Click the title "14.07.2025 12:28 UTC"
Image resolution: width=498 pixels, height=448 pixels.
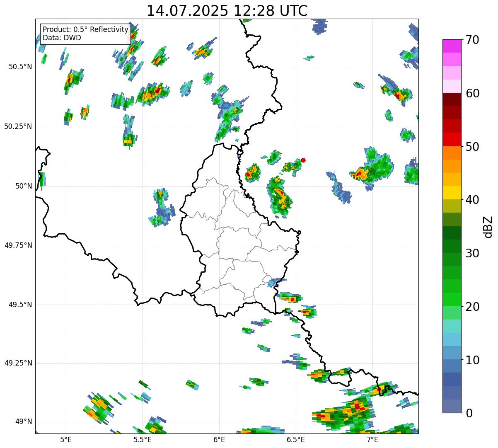click(x=227, y=10)
